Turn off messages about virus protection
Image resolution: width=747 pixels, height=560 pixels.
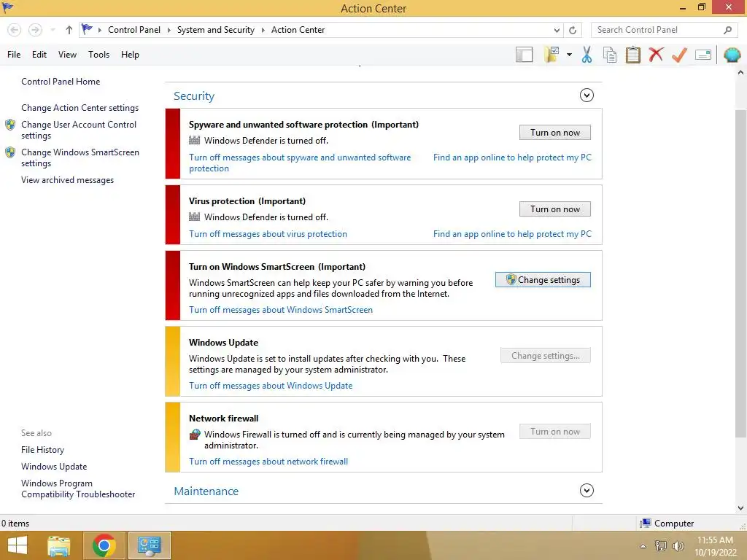pos(268,234)
